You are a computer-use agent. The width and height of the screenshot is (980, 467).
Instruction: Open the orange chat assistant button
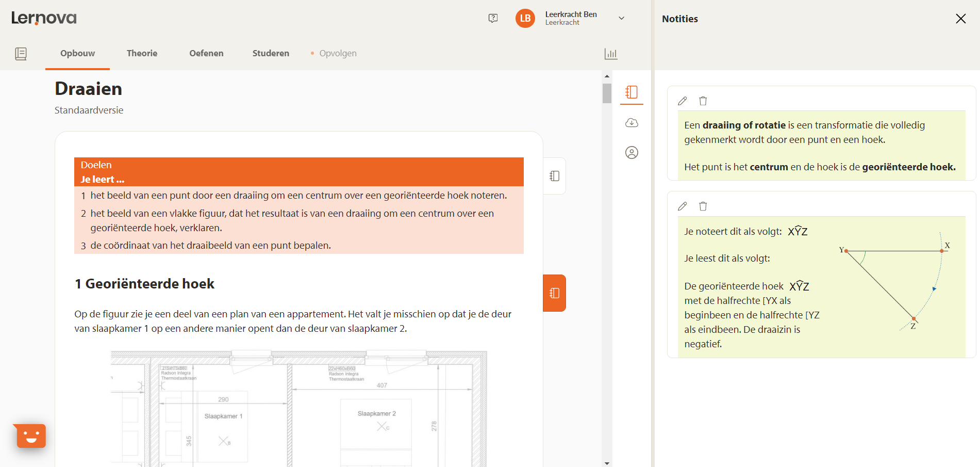point(30,436)
